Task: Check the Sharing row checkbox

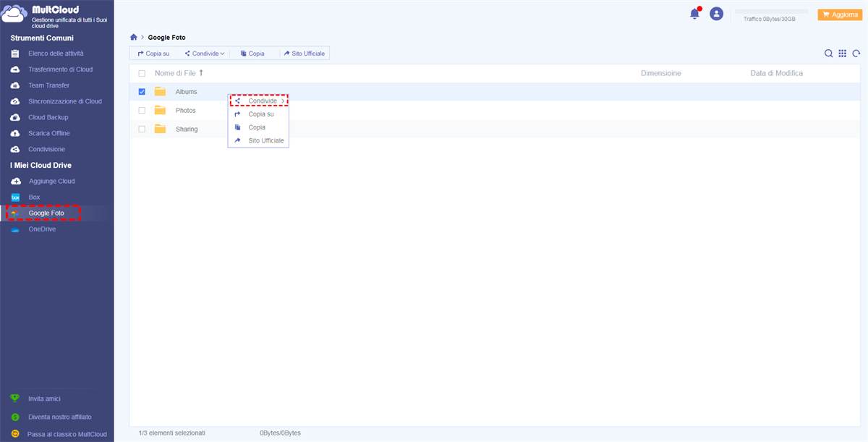Action: [142, 129]
